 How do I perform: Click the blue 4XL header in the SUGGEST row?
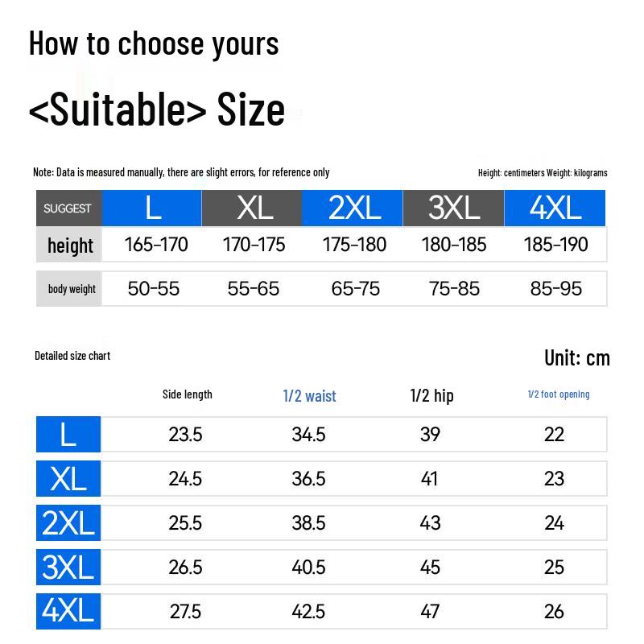[555, 208]
